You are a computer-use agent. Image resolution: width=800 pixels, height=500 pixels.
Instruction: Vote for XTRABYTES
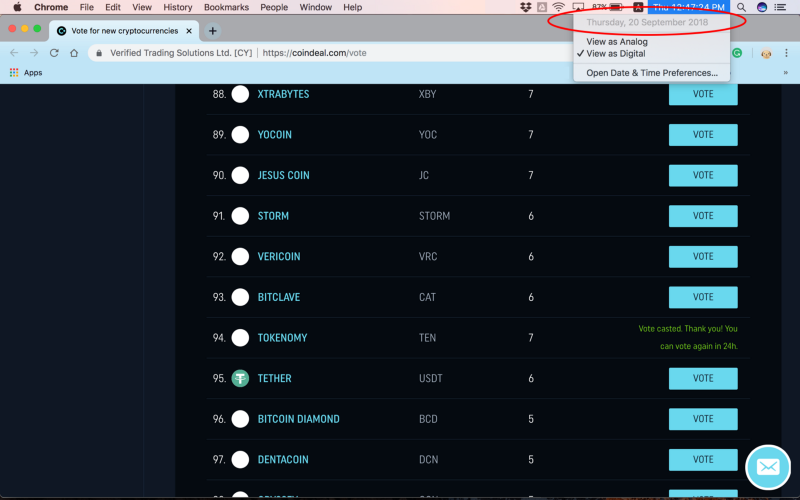703,94
